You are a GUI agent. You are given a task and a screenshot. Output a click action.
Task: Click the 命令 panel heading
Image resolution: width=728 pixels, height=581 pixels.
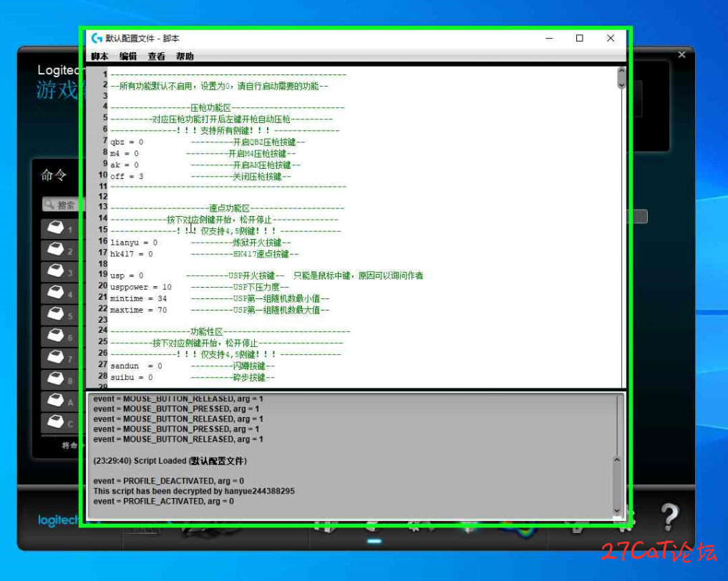click(54, 175)
